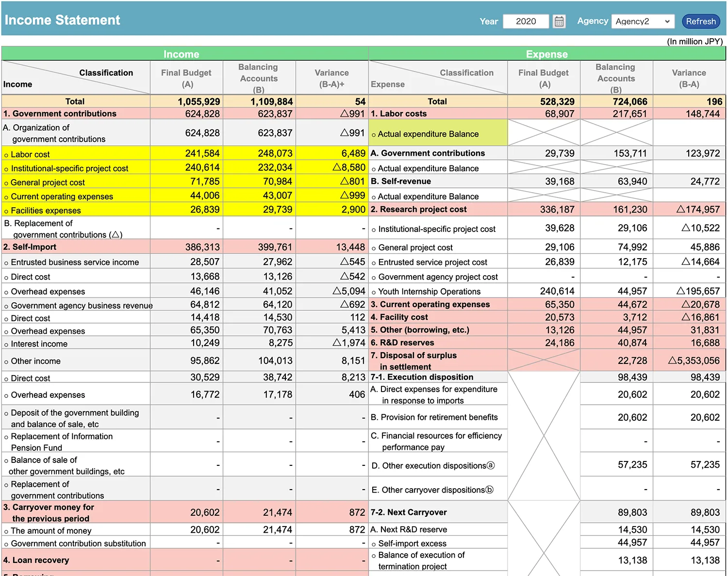Click the Research project cost variance △174,957

point(698,209)
